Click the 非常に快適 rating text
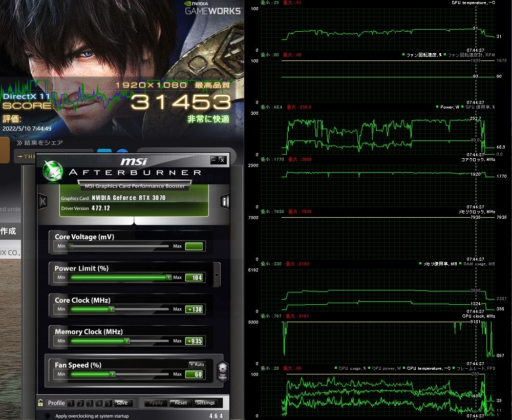This screenshot has height=420, width=512. pos(208,119)
